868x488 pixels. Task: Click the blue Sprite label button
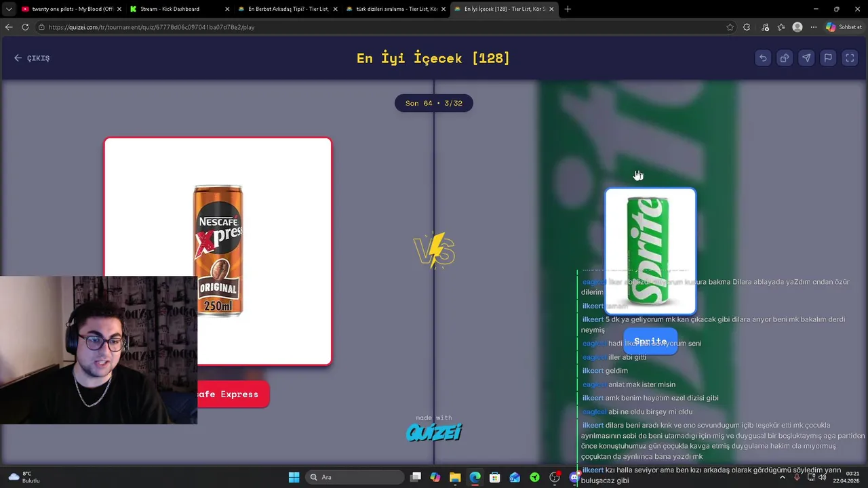coord(650,342)
